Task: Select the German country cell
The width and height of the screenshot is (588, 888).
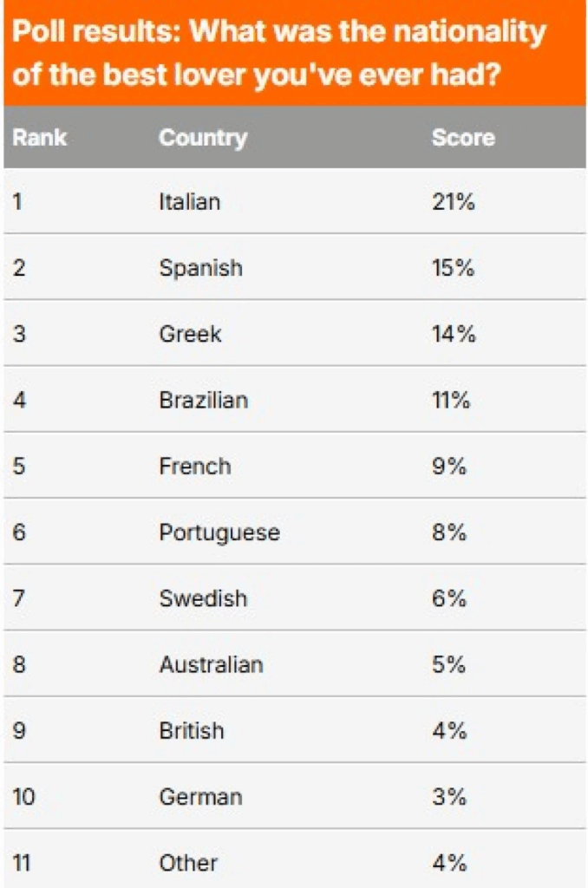Action: pyautogui.click(x=200, y=796)
